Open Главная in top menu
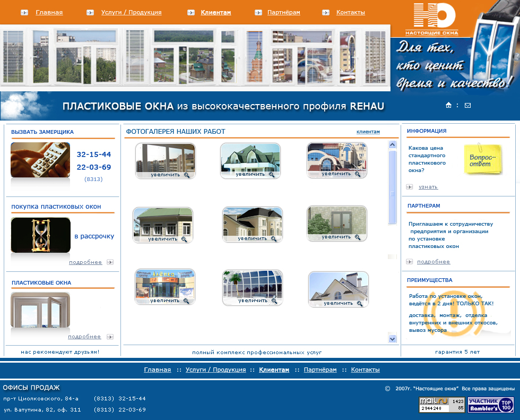The height and width of the screenshot is (420, 520). coord(49,13)
